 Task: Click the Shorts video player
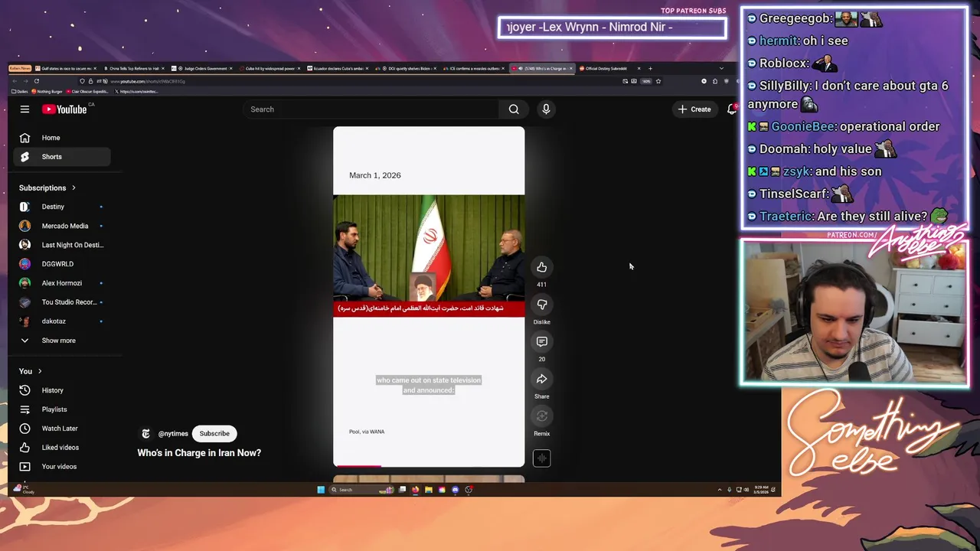tap(429, 297)
